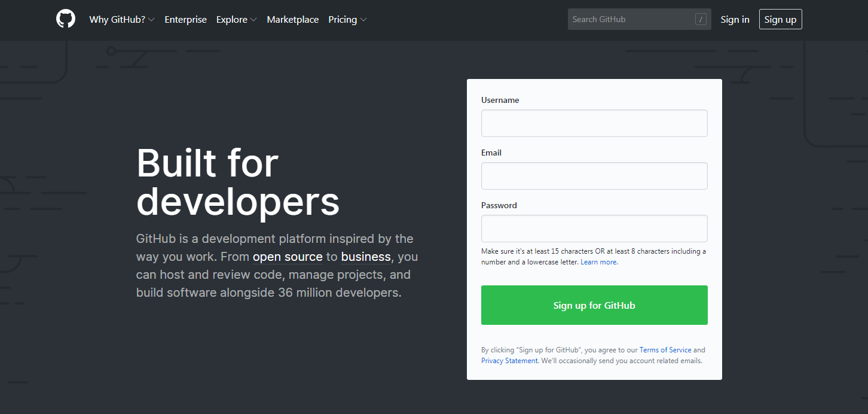Click the slash shortcut icon in search box
Image resolution: width=868 pixels, height=414 pixels.
pyautogui.click(x=701, y=19)
